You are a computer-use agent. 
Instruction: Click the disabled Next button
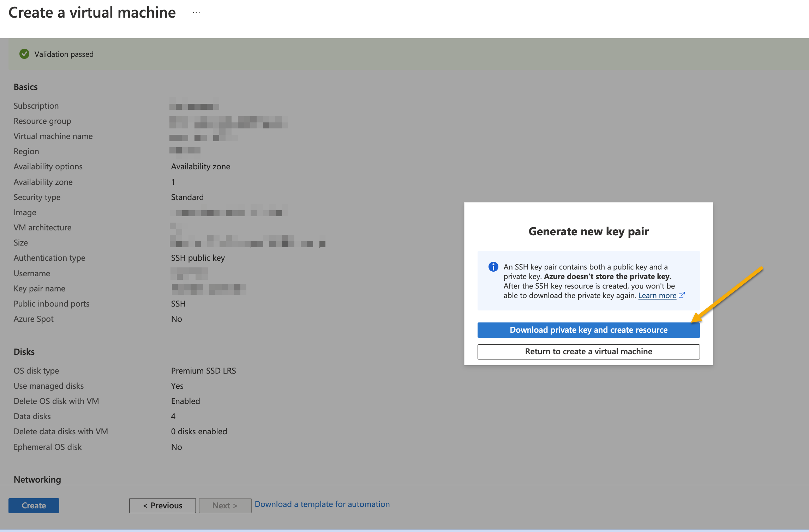click(x=225, y=506)
